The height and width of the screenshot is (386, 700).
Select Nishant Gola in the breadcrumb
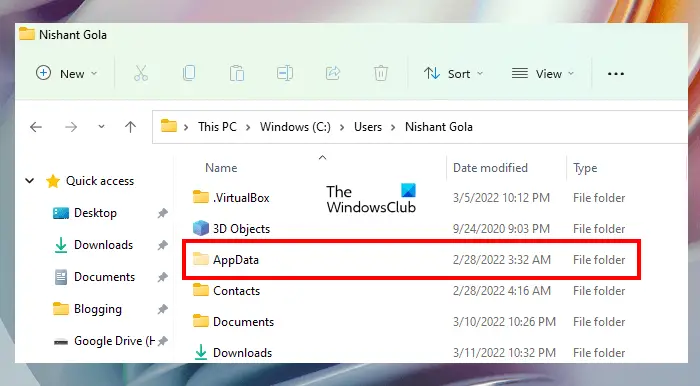pyautogui.click(x=438, y=127)
